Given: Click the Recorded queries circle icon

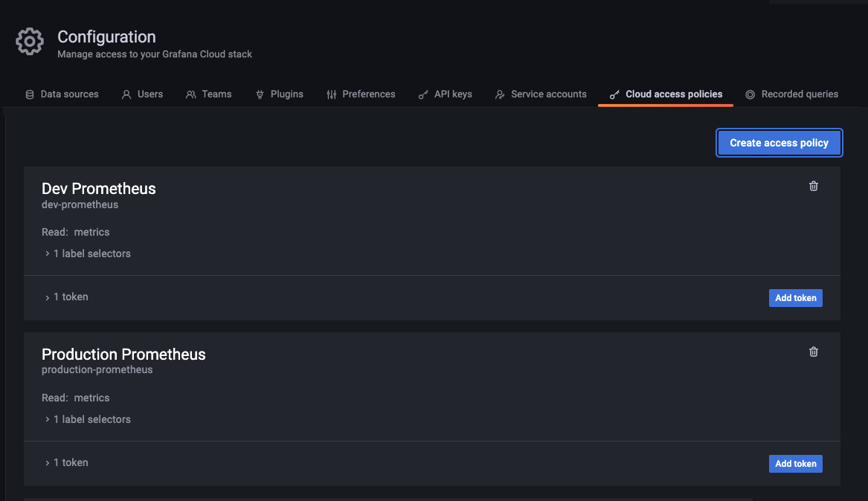Looking at the screenshot, I should pyautogui.click(x=750, y=94).
